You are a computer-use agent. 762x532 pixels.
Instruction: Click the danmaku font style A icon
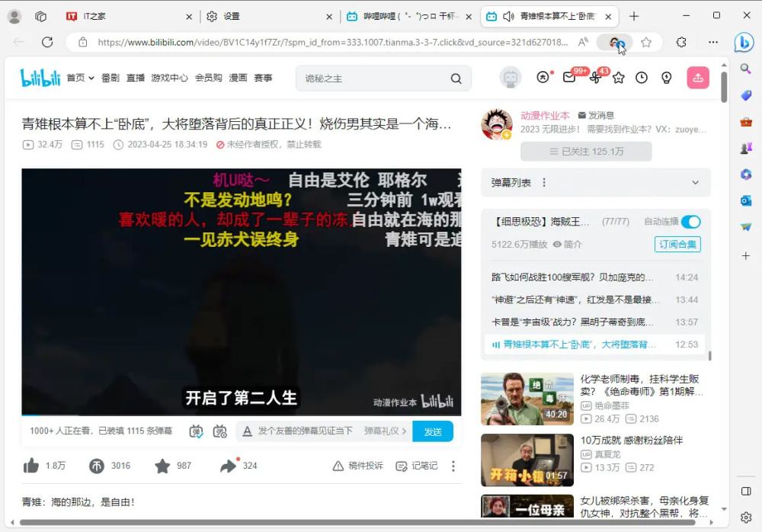coord(248,431)
